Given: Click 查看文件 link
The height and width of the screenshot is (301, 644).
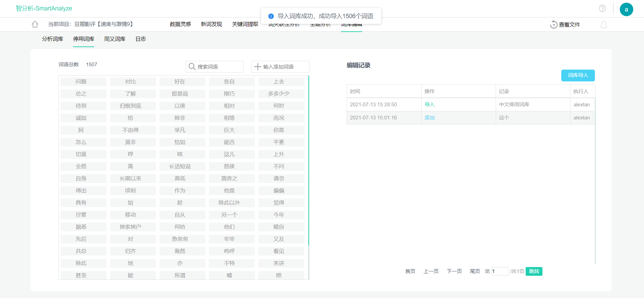Looking at the screenshot, I should click(x=569, y=25).
